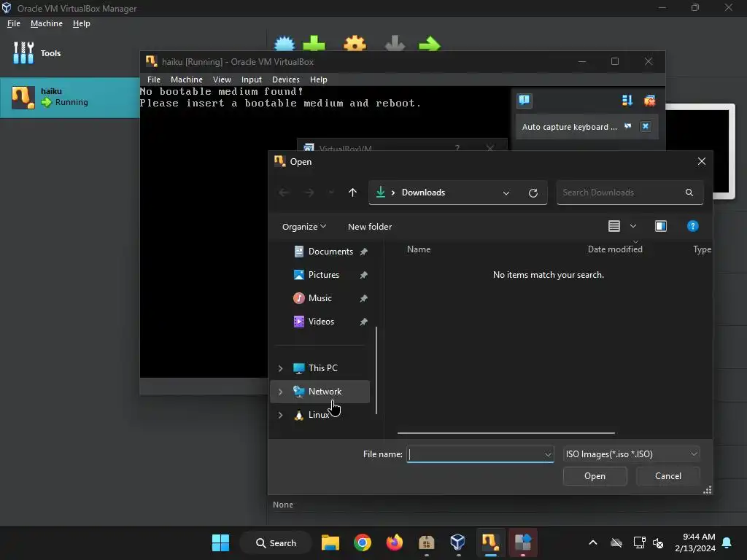The height and width of the screenshot is (560, 747).
Task: Change view with the list view icon
Action: coord(614,226)
